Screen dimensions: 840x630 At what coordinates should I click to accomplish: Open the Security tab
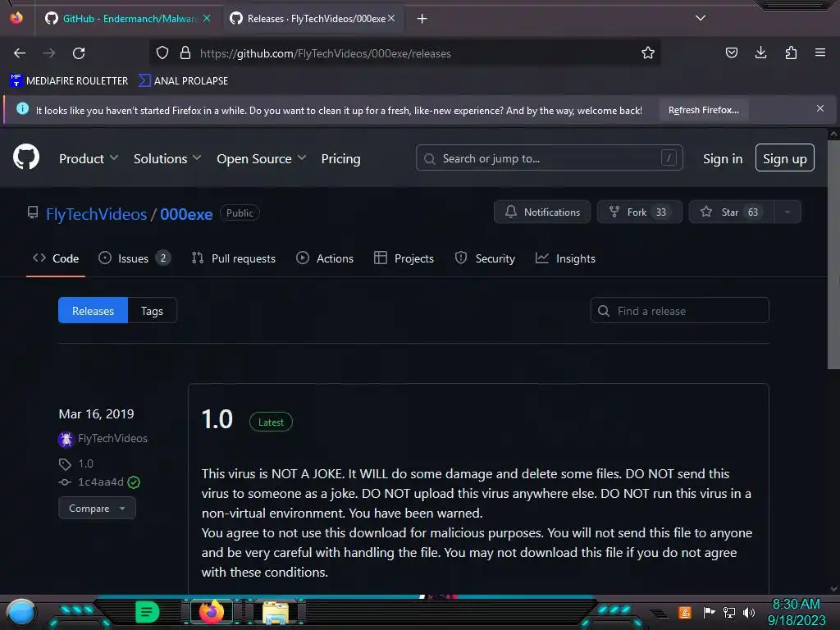coord(485,258)
